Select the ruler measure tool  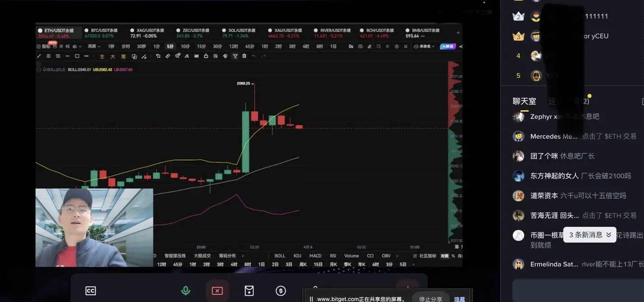(168, 56)
